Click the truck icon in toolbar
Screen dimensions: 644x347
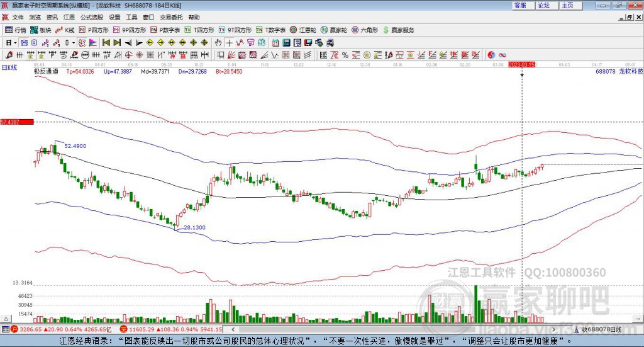[330, 43]
